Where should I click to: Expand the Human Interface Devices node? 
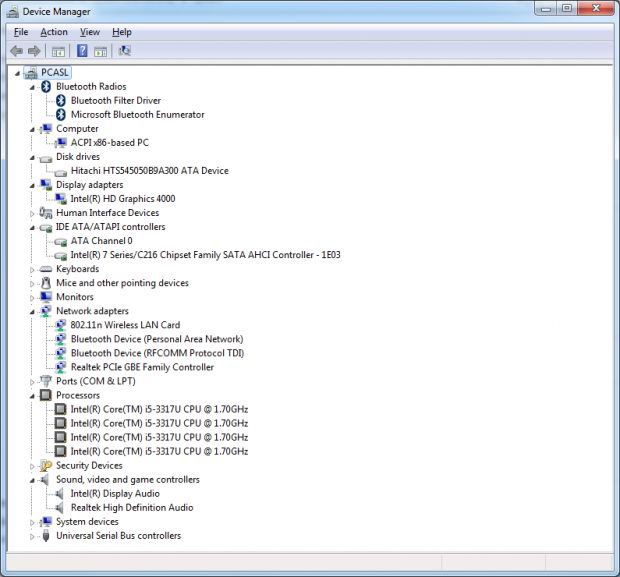click(33, 213)
